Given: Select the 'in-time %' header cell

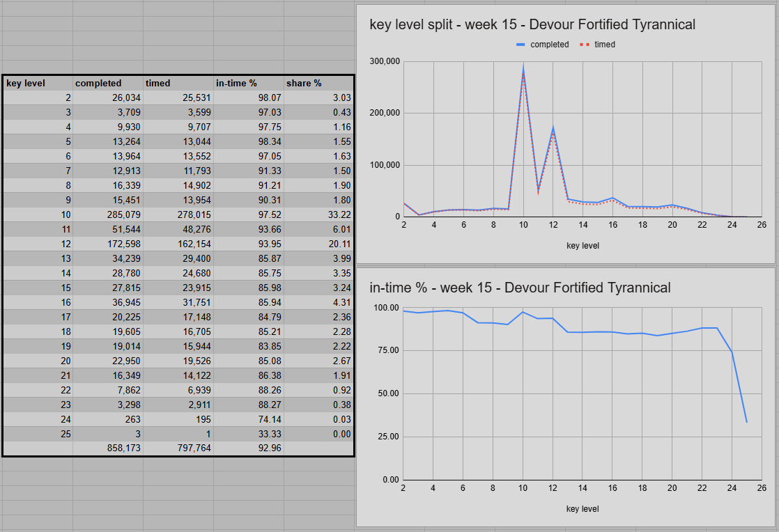Looking at the screenshot, I should [x=249, y=83].
